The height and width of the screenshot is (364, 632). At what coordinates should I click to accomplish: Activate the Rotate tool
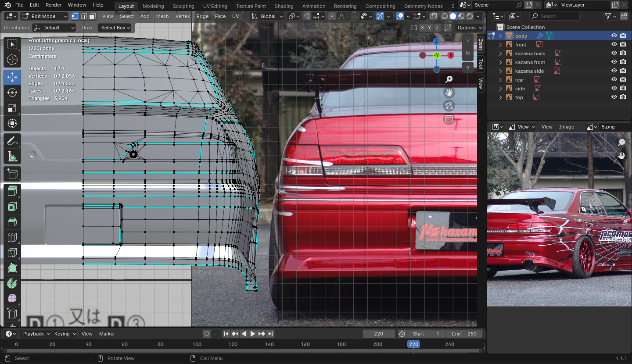[12, 93]
